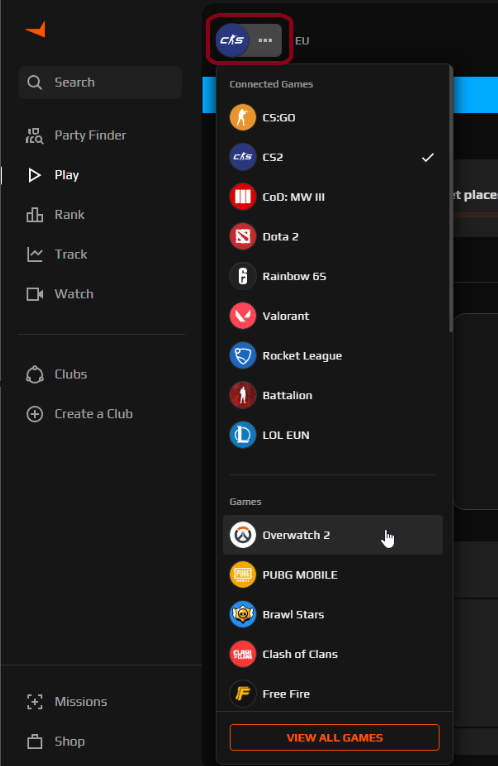The width and height of the screenshot is (498, 766).
Task: Click the Battalion icon
Action: click(242, 395)
